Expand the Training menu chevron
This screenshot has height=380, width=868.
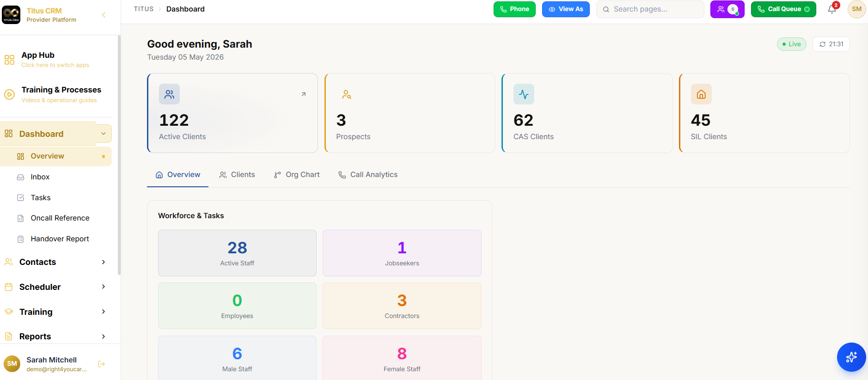click(104, 312)
